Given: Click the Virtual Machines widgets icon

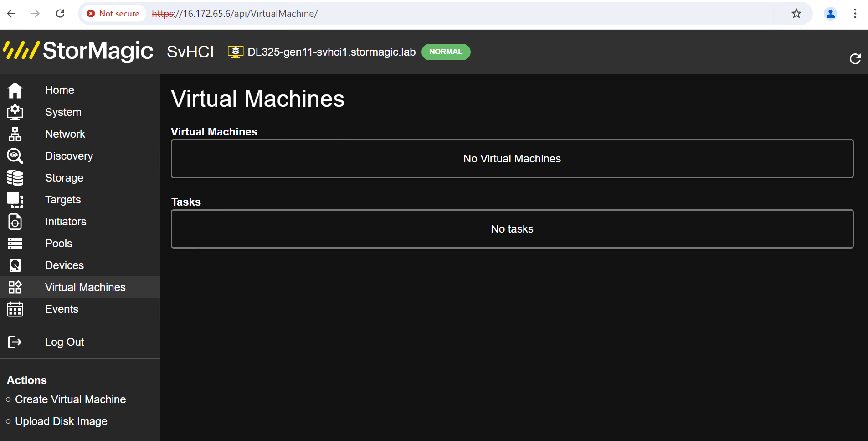Looking at the screenshot, I should pos(15,287).
